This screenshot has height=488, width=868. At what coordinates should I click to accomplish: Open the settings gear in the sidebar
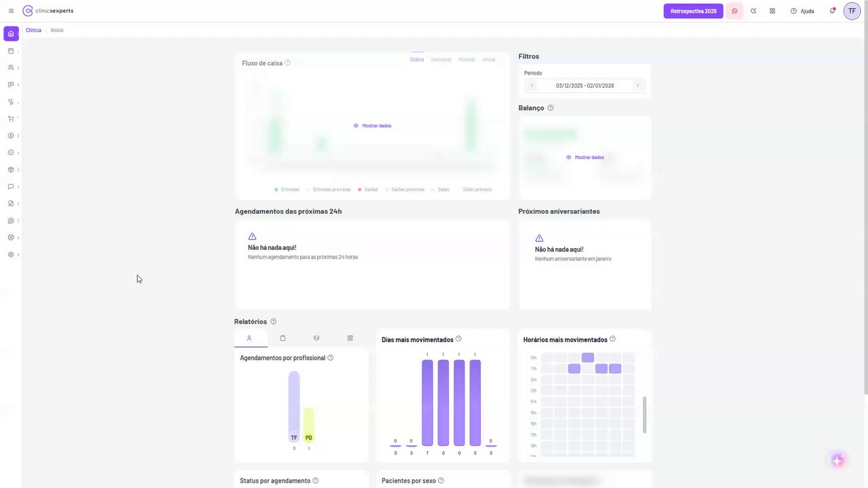[11, 255]
